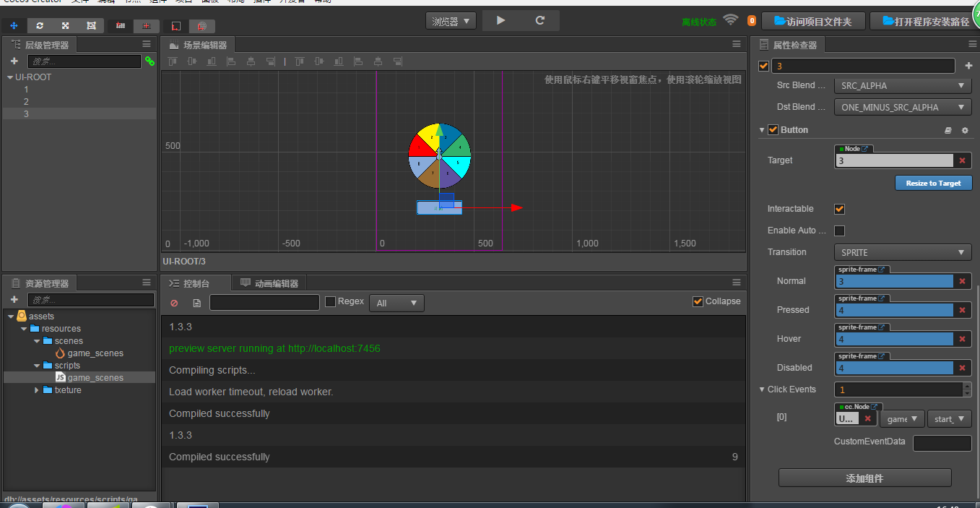Select the property inspector tab
The height and width of the screenshot is (508, 980).
click(788, 45)
